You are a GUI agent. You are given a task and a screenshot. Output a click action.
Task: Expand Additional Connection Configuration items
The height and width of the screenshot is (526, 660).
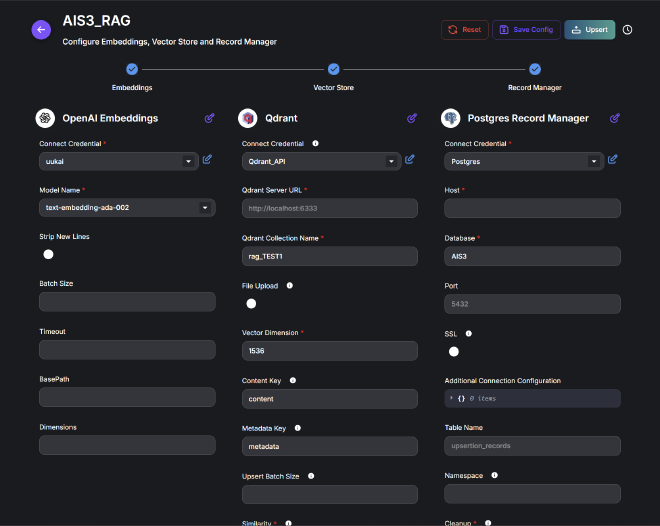point(451,398)
